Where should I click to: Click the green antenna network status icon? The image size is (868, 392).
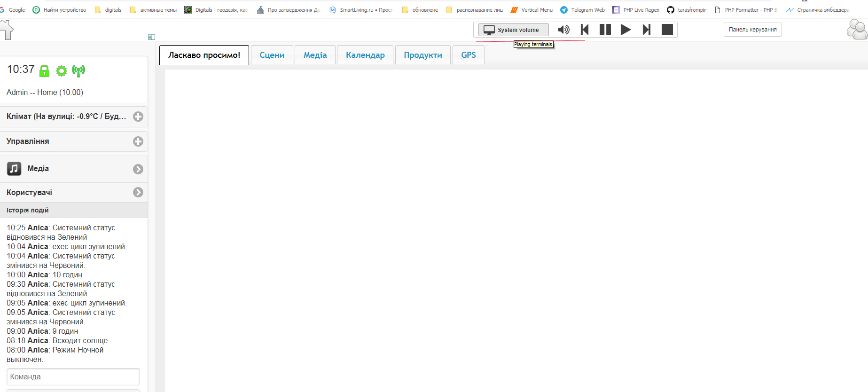click(78, 71)
